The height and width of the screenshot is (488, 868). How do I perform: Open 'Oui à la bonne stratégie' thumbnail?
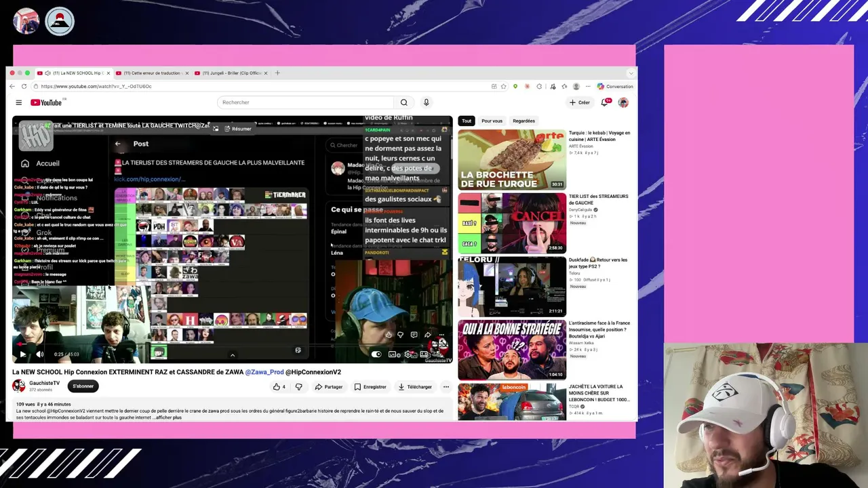pyautogui.click(x=512, y=350)
